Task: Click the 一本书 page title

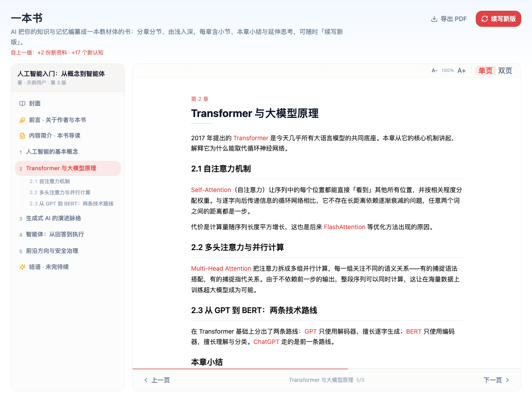Action: point(26,18)
